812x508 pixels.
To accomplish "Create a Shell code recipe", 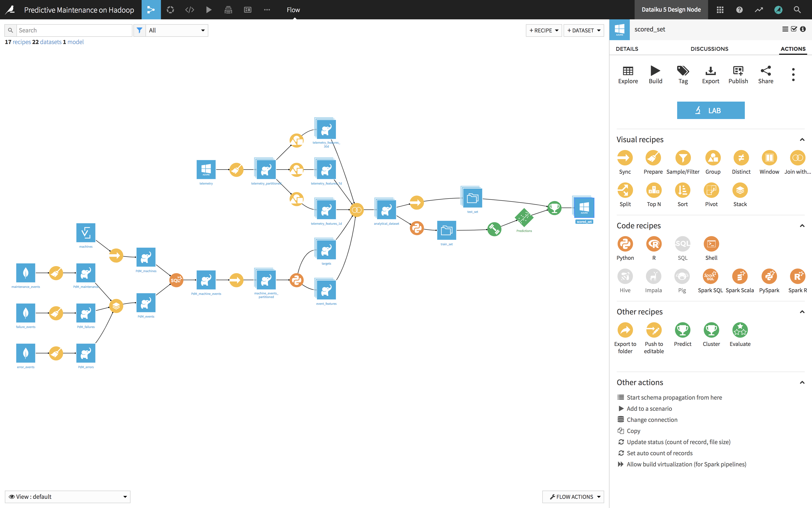I will click(x=711, y=244).
